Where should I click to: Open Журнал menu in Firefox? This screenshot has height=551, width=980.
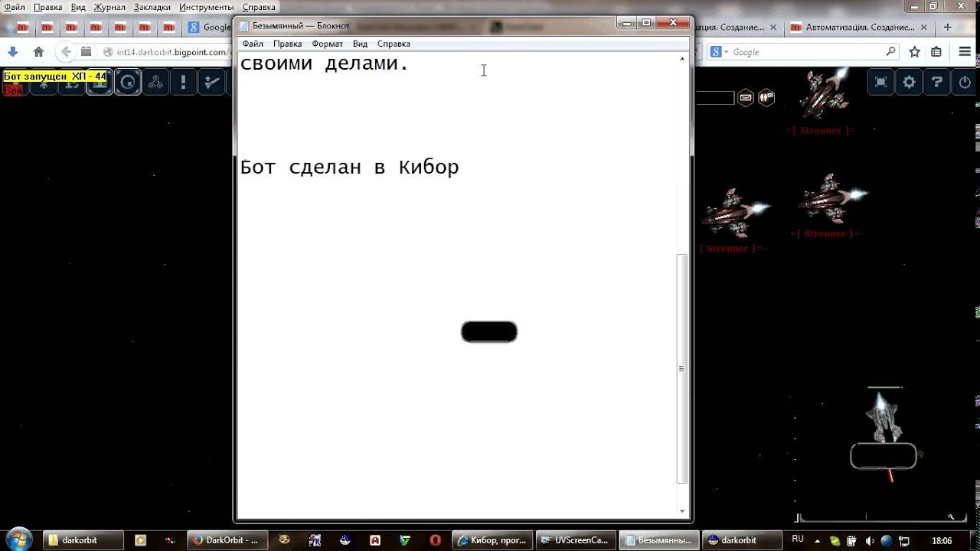coord(109,7)
